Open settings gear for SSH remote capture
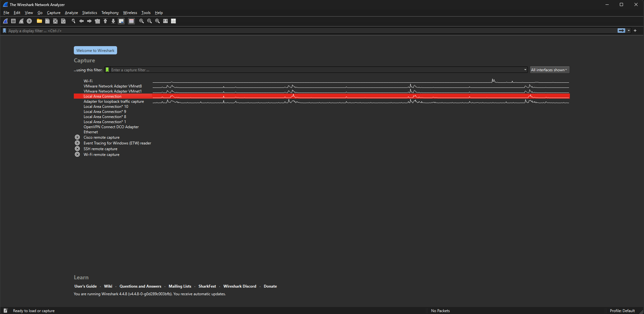Viewport: 644px width, 314px height. click(x=77, y=149)
